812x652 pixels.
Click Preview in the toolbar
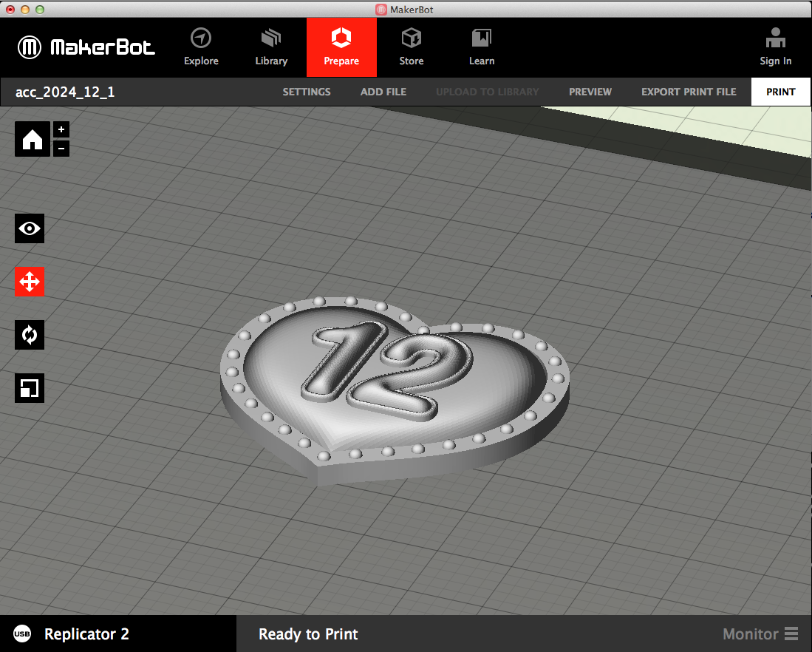(590, 92)
